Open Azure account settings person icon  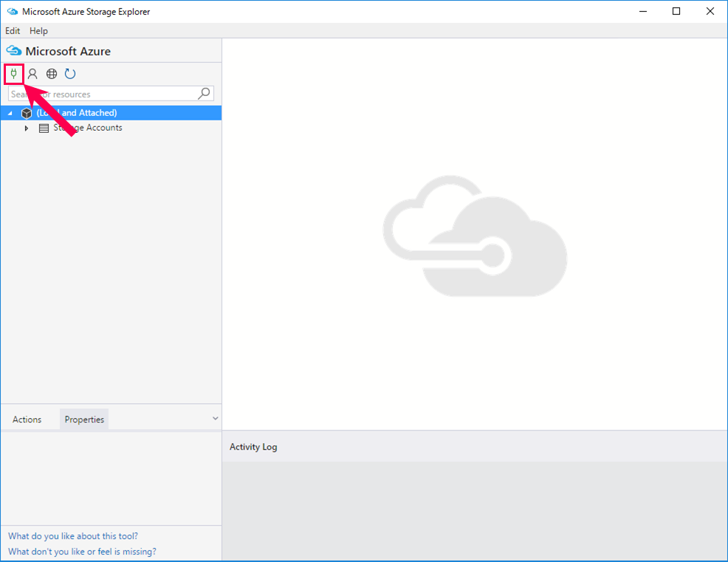point(32,73)
